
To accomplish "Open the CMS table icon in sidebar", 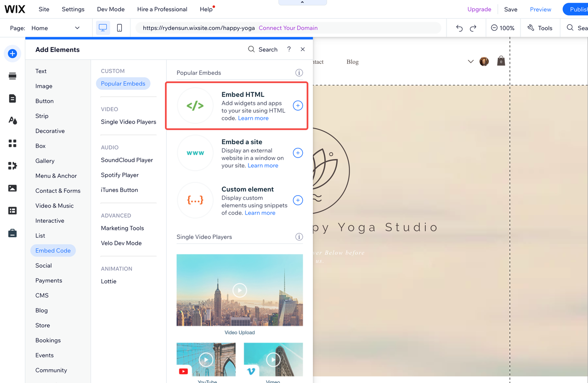I will 12,211.
